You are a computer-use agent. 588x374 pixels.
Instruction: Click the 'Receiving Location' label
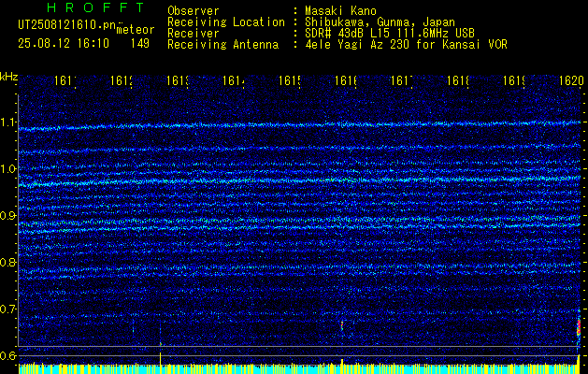tap(226, 22)
